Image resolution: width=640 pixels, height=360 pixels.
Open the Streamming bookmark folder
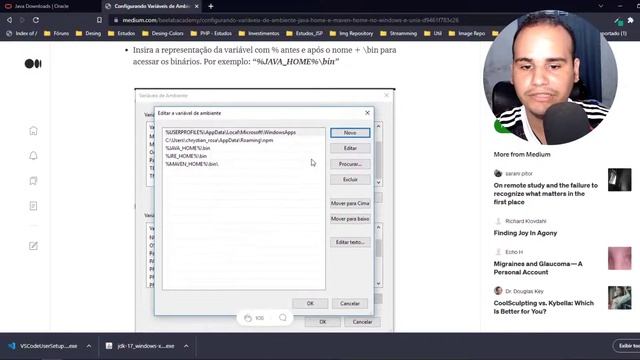pyautogui.click(x=398, y=33)
